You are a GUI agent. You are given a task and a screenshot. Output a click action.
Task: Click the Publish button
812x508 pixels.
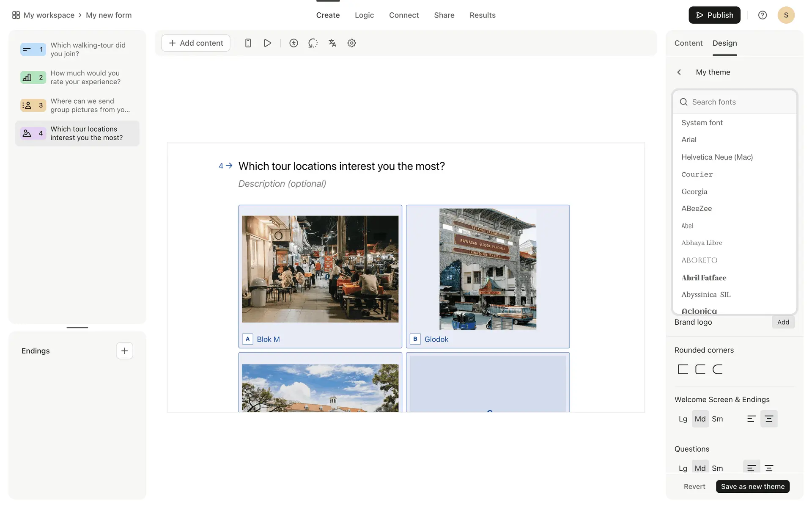(x=714, y=15)
